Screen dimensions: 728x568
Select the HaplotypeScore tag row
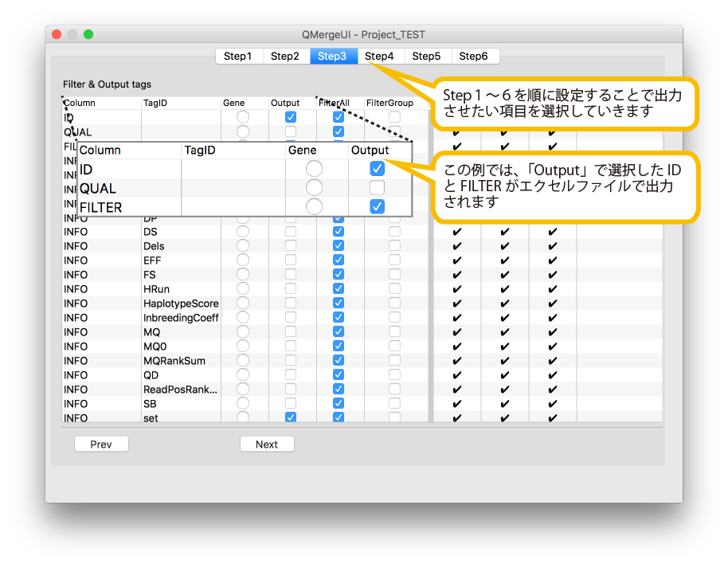[x=181, y=304]
